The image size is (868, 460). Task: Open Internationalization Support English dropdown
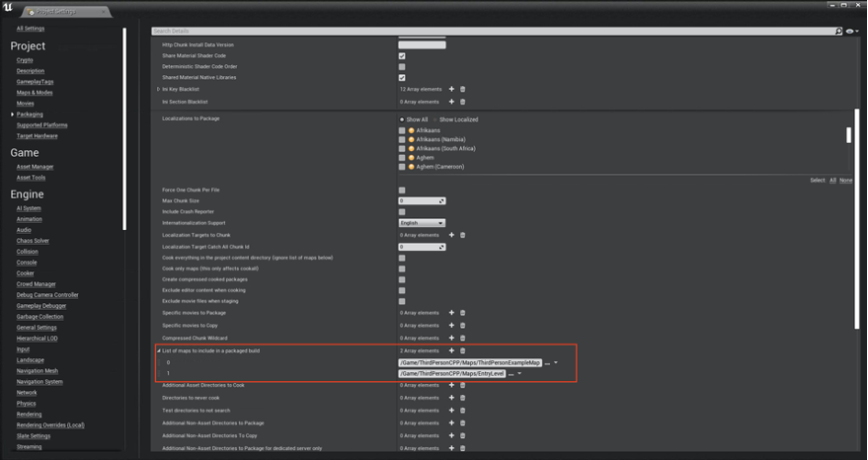pos(422,223)
